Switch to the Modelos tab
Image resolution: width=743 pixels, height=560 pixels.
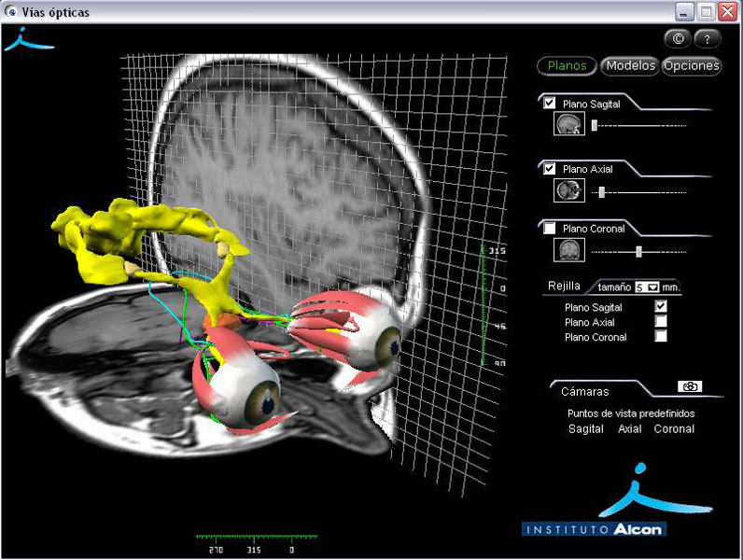[x=630, y=65]
